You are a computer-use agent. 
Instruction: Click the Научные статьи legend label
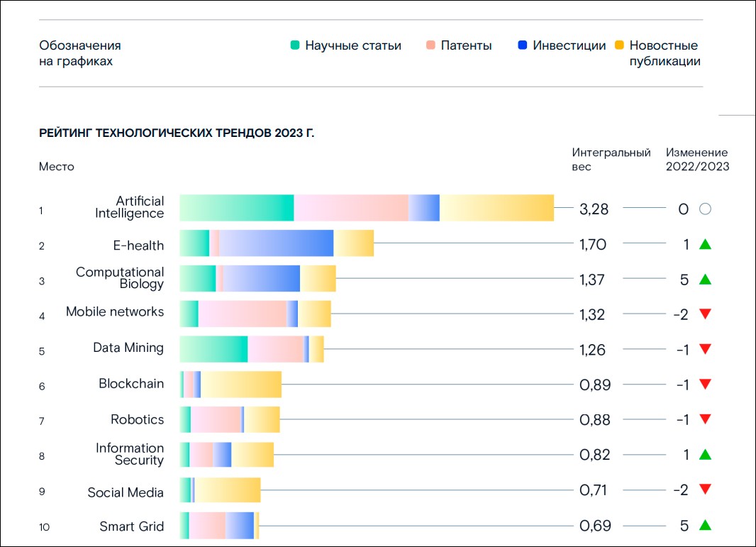point(353,46)
